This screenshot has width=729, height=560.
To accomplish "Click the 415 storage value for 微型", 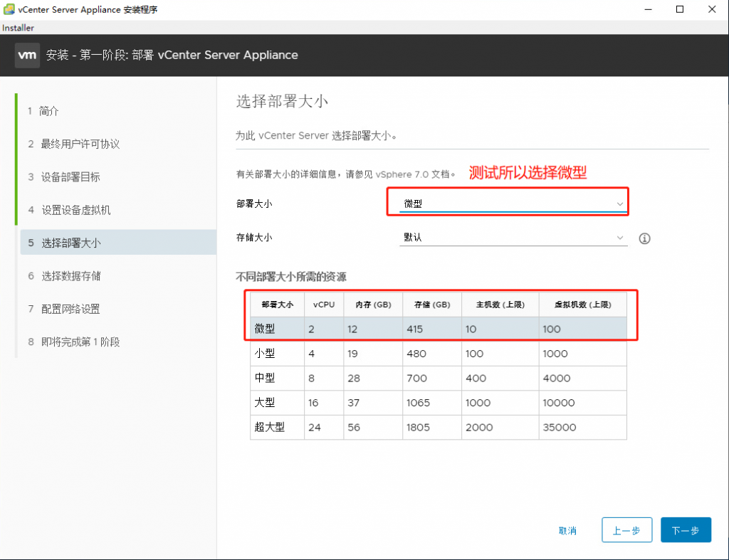I will pos(415,329).
